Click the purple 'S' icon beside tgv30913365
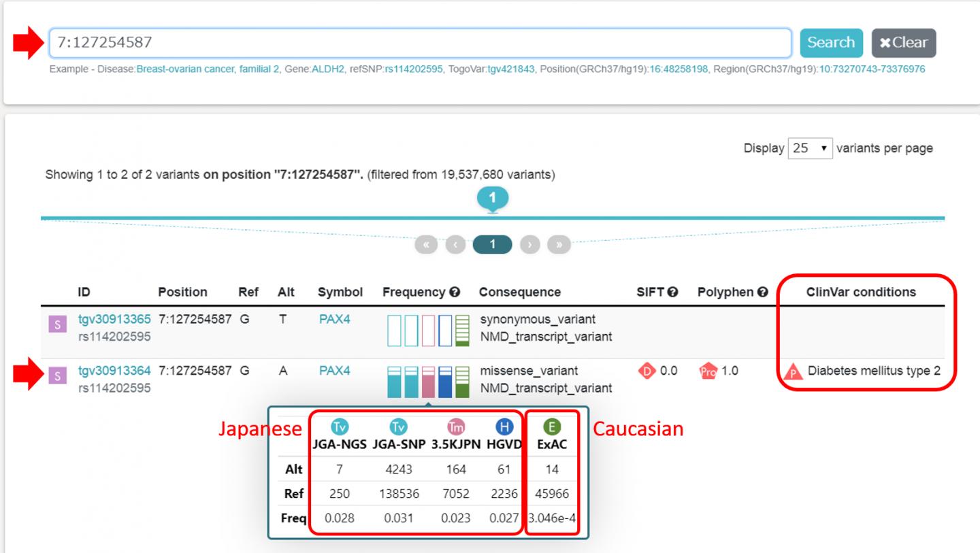980x553 pixels. coord(57,326)
